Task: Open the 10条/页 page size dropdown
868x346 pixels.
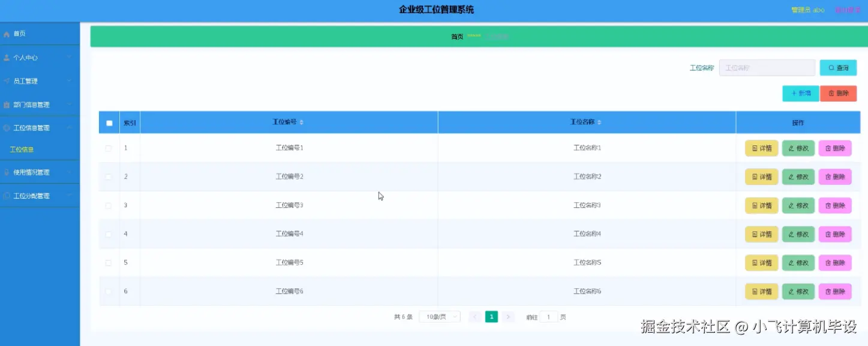Action: pyautogui.click(x=439, y=317)
